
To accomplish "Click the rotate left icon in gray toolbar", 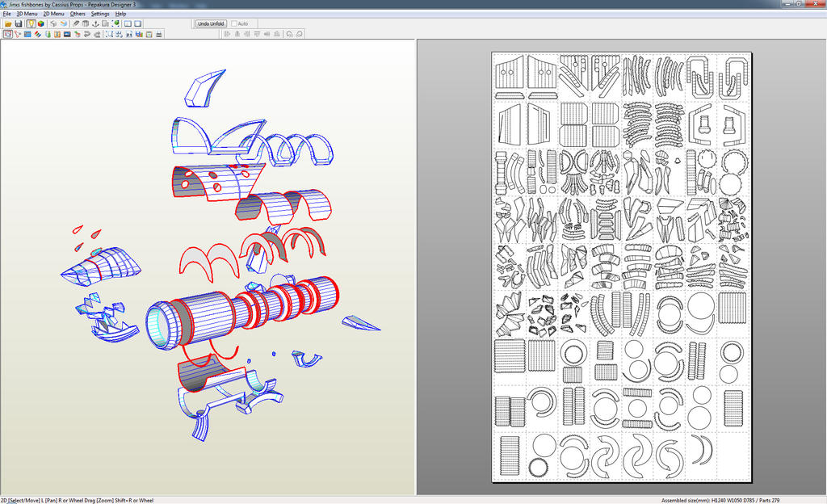I will tap(290, 34).
